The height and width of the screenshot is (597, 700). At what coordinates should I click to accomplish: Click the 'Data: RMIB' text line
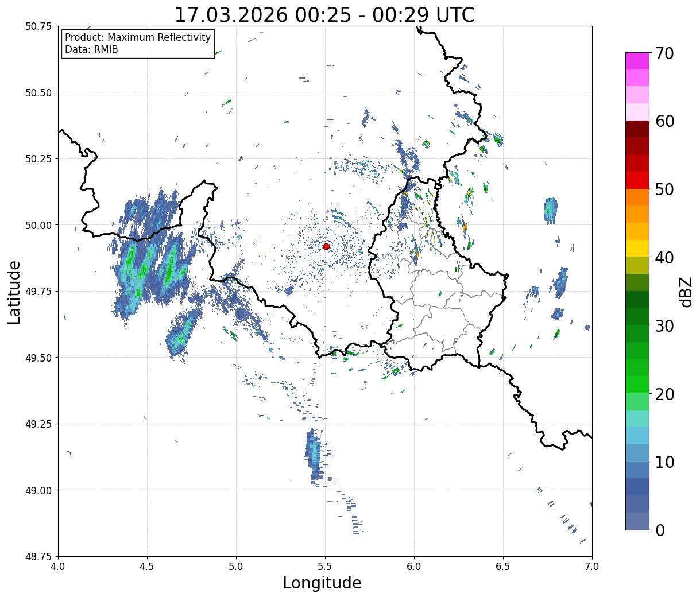click(x=91, y=50)
